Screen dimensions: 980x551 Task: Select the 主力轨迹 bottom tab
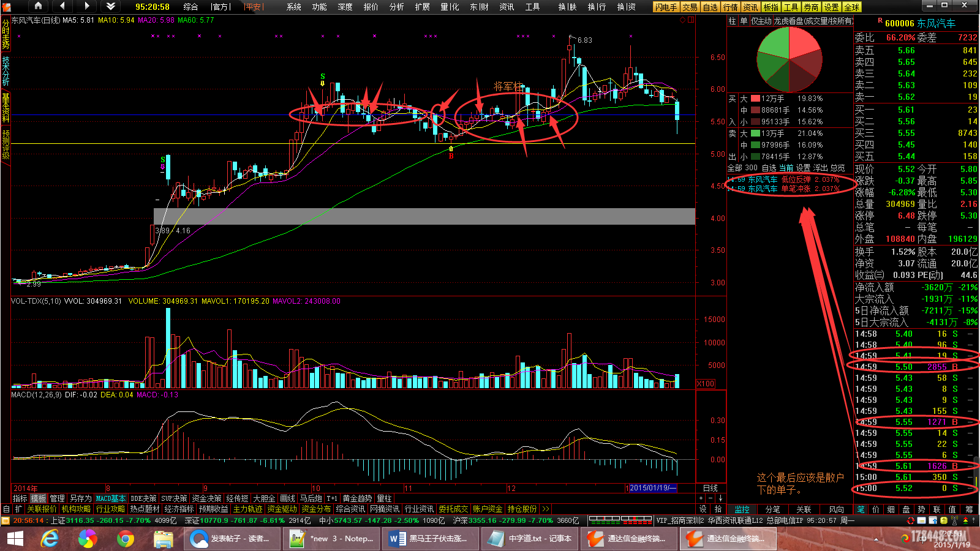click(247, 509)
